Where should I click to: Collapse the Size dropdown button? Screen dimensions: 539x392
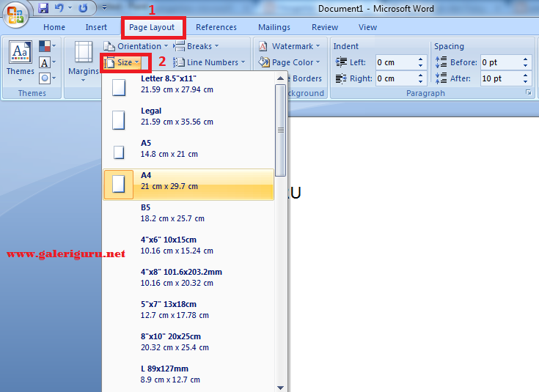coord(122,62)
